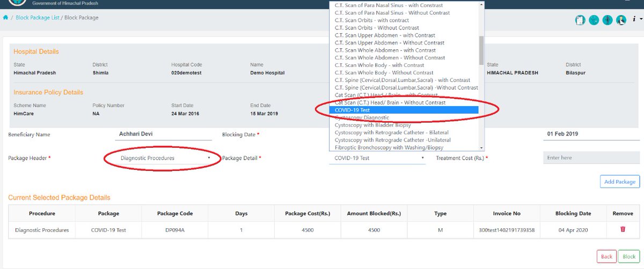Image resolution: width=644 pixels, height=269 pixels.
Task: Open the injured patient round icon
Action: 621,20
